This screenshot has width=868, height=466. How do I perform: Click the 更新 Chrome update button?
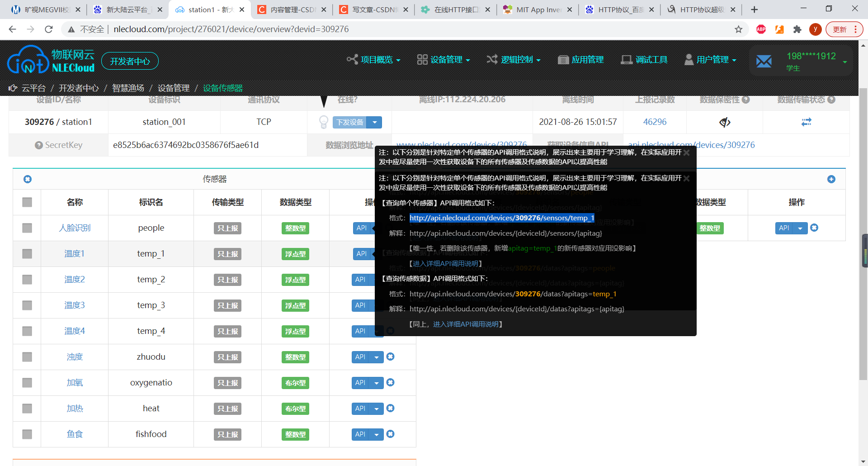click(x=844, y=29)
